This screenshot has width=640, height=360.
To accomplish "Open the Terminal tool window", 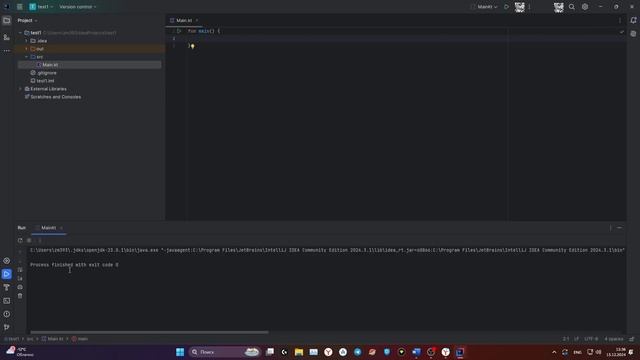I will pos(7,301).
